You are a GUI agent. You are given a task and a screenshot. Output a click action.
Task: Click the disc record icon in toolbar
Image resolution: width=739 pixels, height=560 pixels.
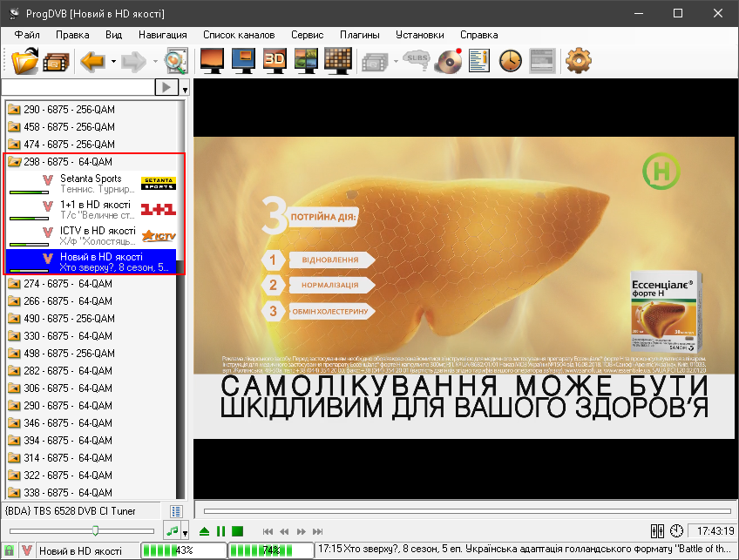pyautogui.click(x=448, y=61)
